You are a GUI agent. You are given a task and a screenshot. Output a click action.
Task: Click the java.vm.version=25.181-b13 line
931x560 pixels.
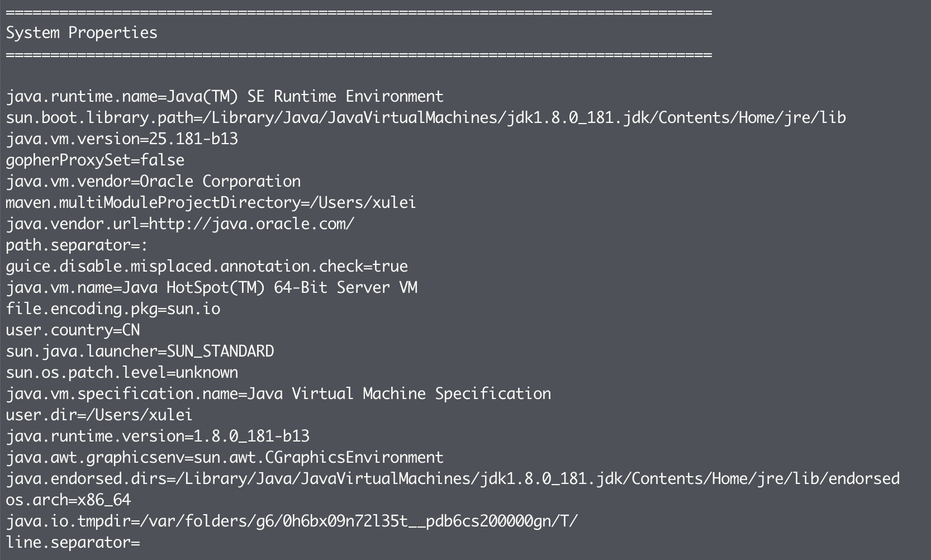click(x=122, y=139)
